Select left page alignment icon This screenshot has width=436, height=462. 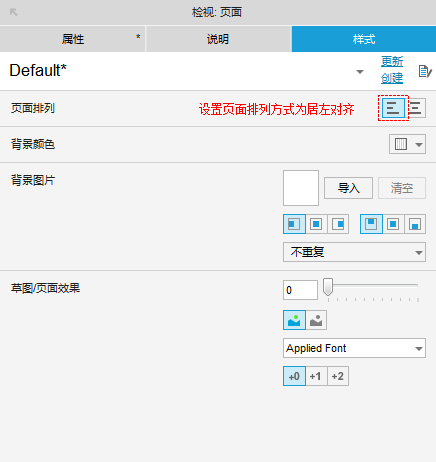[x=393, y=108]
